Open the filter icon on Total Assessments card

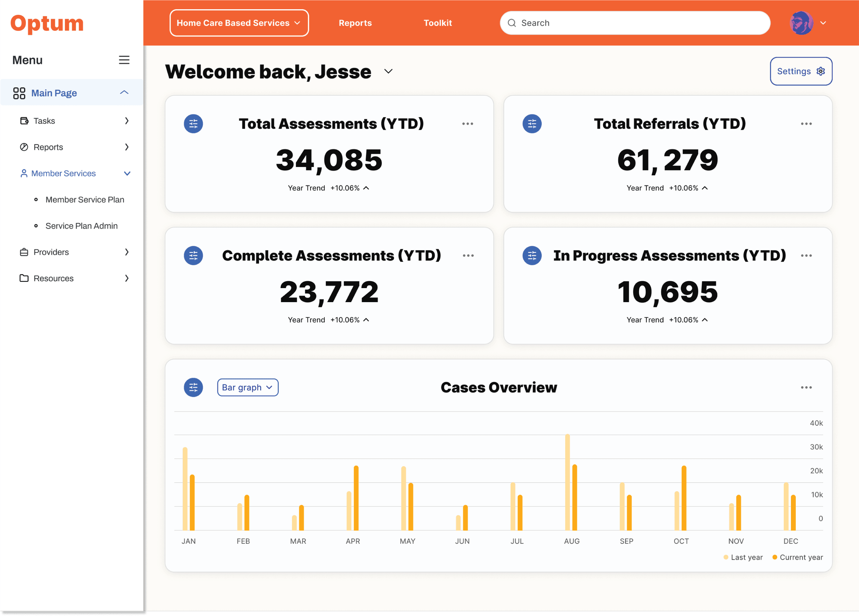pyautogui.click(x=193, y=123)
